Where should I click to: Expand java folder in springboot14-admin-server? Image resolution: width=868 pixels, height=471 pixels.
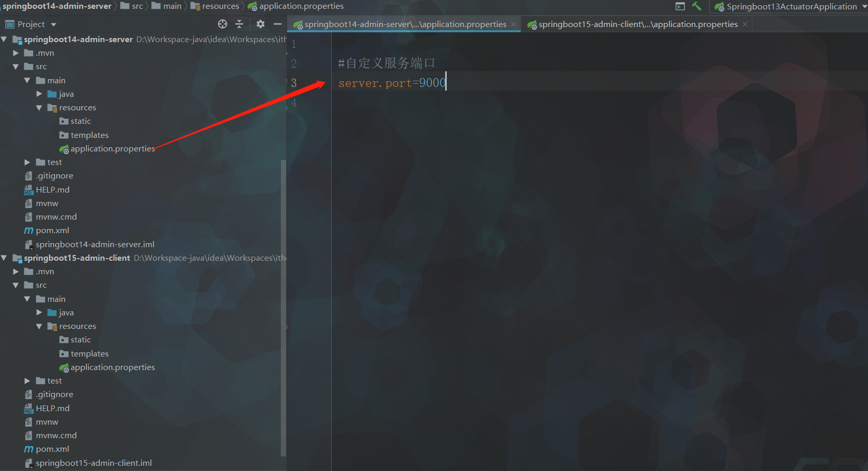tap(39, 94)
